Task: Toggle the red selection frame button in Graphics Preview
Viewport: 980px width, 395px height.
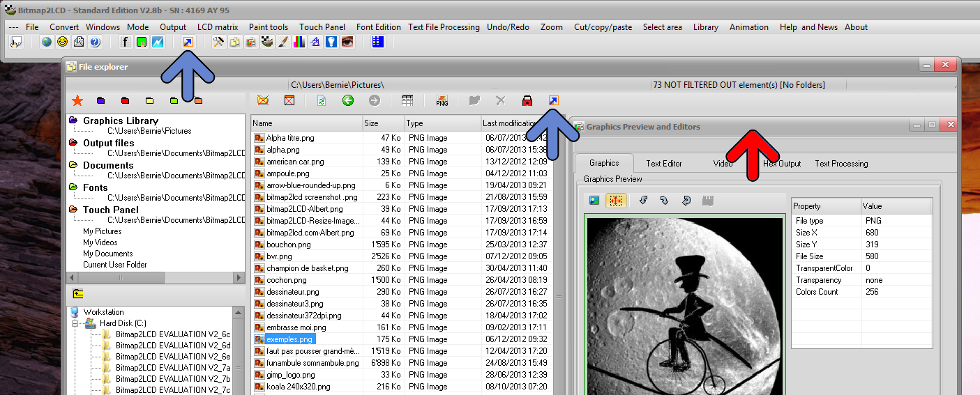Action: (616, 200)
